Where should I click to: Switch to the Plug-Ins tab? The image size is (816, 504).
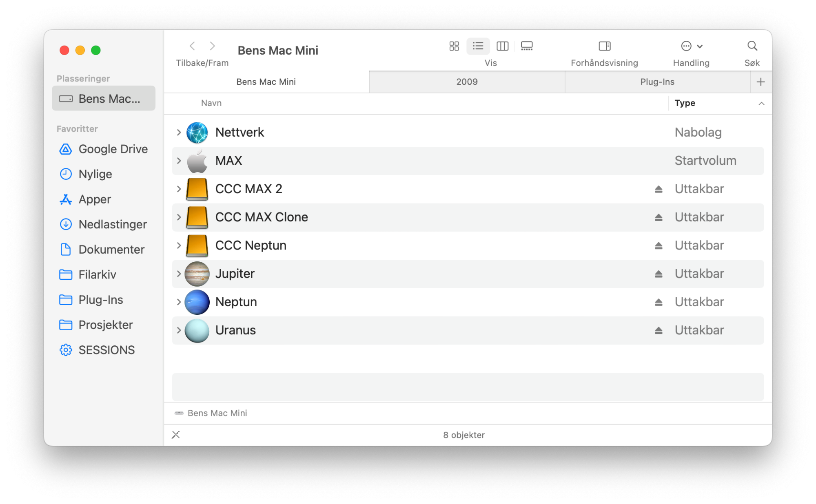point(657,82)
